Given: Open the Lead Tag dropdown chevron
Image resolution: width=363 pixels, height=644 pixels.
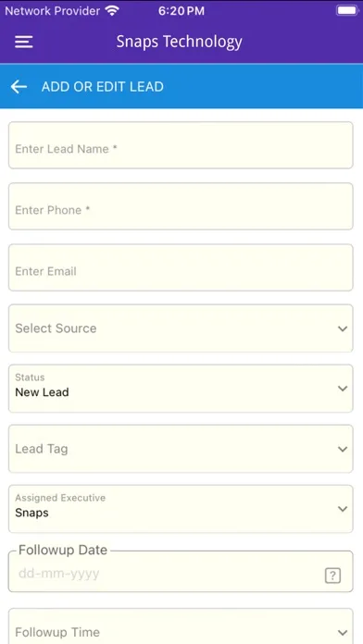Looking at the screenshot, I should [343, 450].
